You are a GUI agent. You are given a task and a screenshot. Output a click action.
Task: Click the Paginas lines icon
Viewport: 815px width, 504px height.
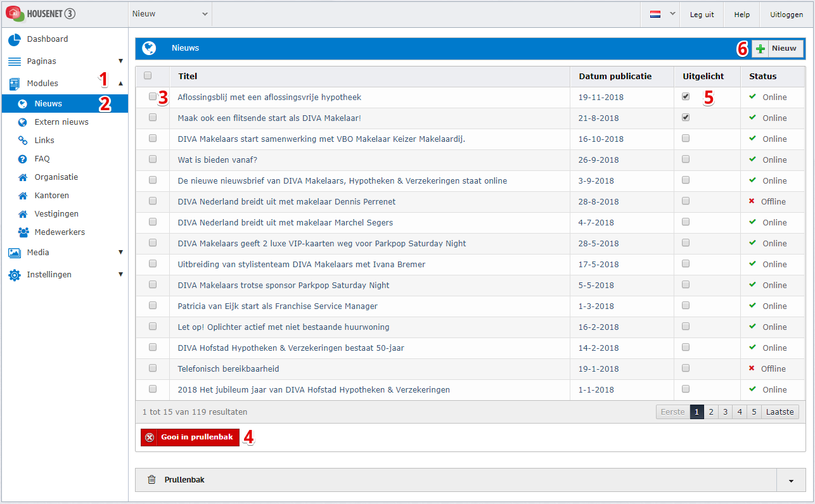[x=14, y=61]
